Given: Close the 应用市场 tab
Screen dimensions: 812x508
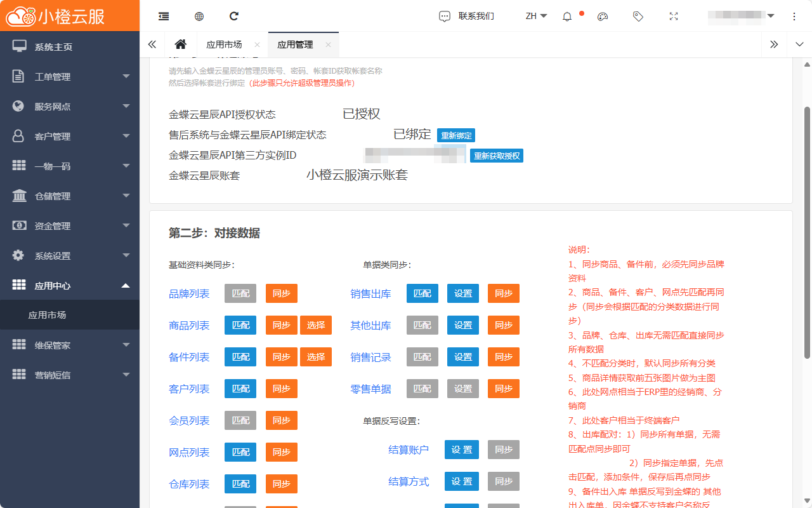Looking at the screenshot, I should point(257,44).
